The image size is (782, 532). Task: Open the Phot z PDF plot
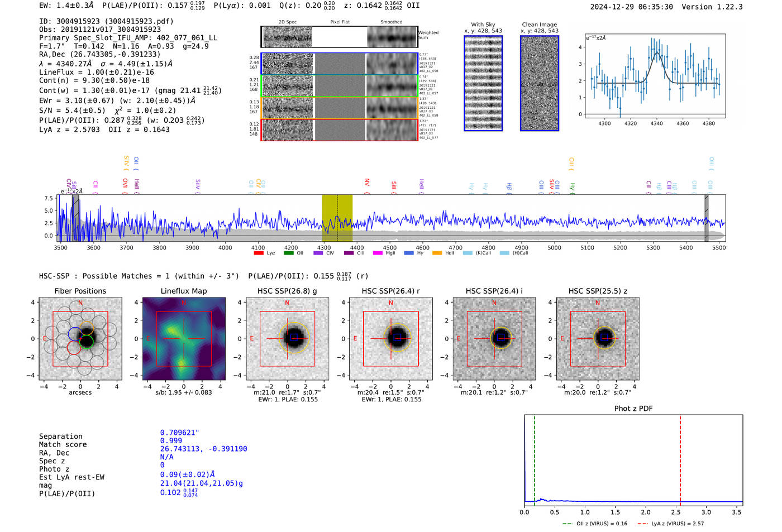pos(633,461)
